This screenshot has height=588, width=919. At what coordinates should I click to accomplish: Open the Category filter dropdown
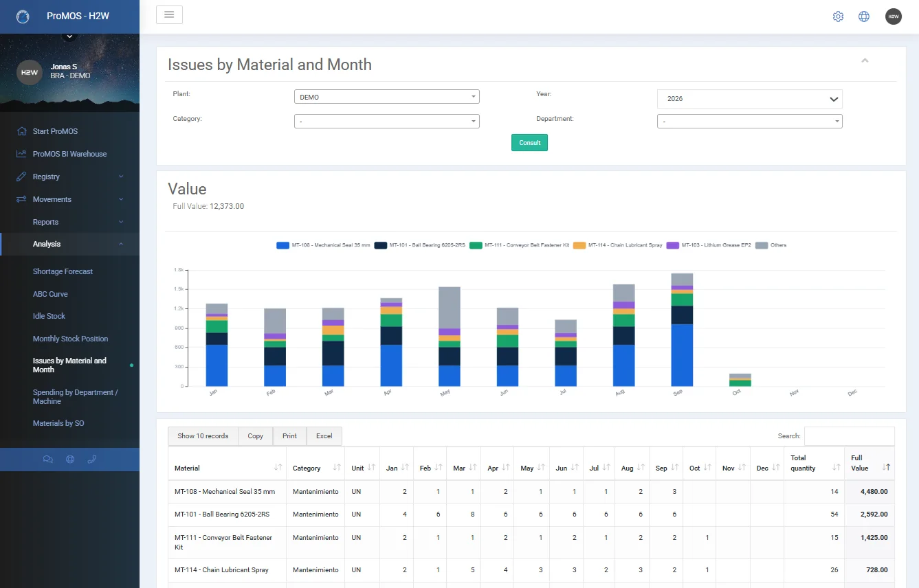pyautogui.click(x=386, y=122)
